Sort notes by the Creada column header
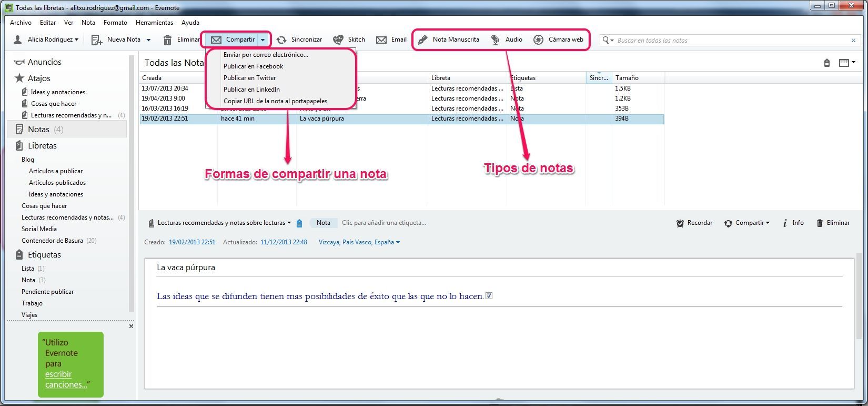Viewport: 868px width, 406px height. [x=178, y=78]
